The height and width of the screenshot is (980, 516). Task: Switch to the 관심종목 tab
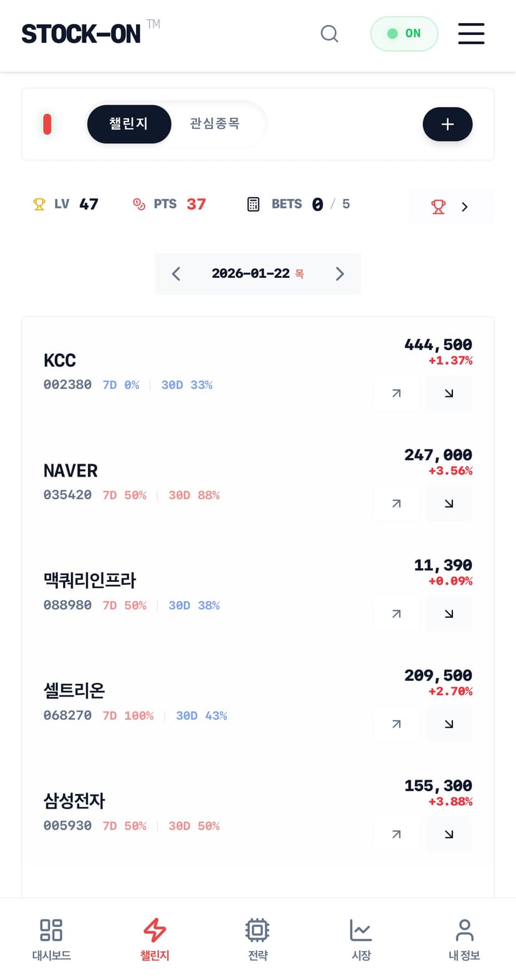click(214, 124)
